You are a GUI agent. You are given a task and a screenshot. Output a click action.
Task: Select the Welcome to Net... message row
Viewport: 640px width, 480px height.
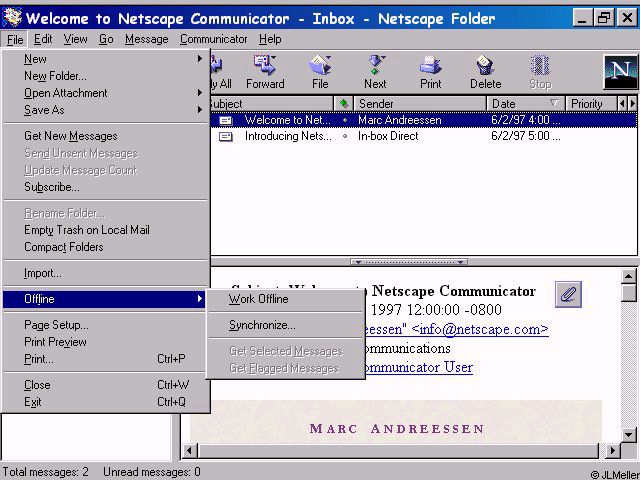423,120
